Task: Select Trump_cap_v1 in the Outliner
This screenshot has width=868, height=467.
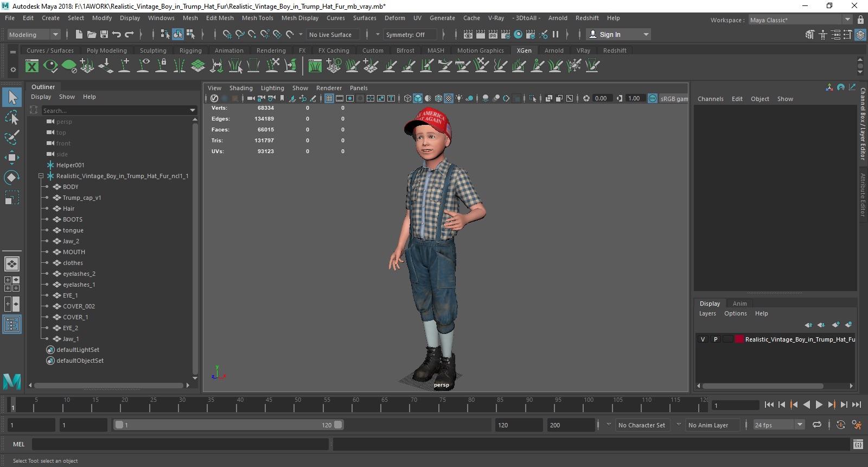Action: tap(82, 198)
